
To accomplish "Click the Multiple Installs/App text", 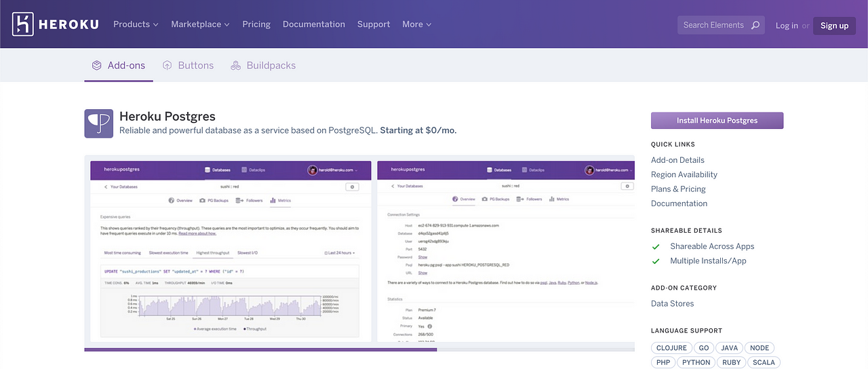I will pyautogui.click(x=708, y=261).
